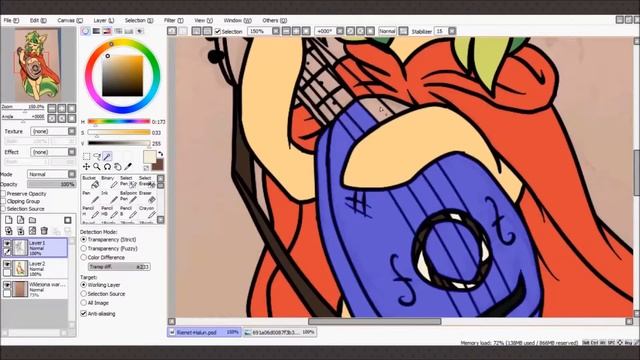
Task: Select the Eyedropper tool
Action: point(128,167)
